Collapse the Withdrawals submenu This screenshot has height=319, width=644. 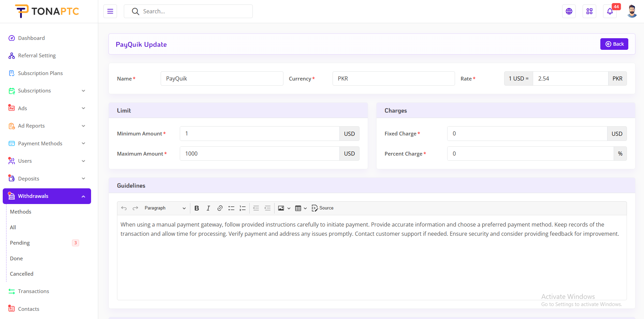[84, 196]
